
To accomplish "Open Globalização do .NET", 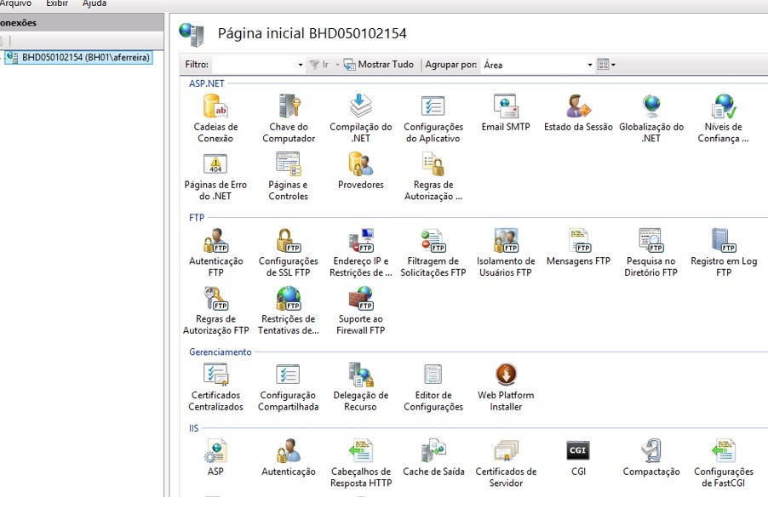I will [651, 119].
